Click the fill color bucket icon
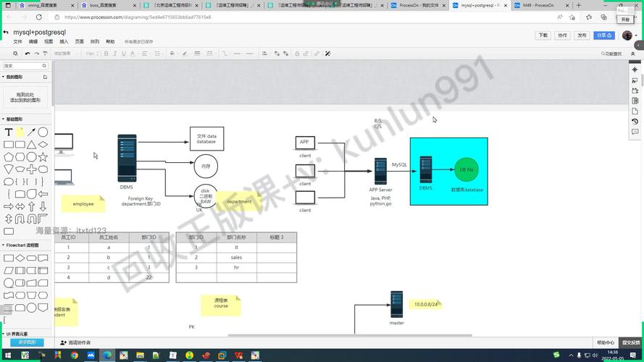Viewport: 644px width, 362px height. pos(172,54)
